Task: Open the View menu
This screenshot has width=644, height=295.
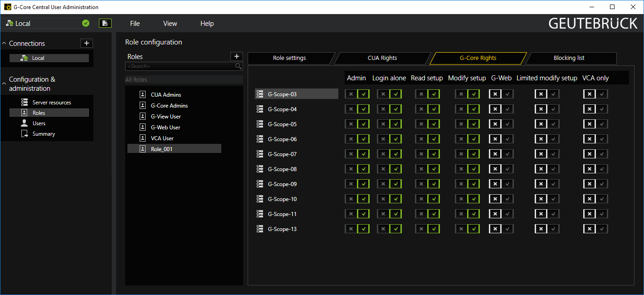Action: 170,24
